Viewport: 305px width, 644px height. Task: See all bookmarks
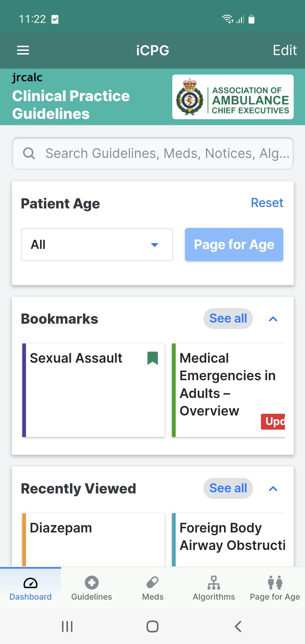point(228,319)
